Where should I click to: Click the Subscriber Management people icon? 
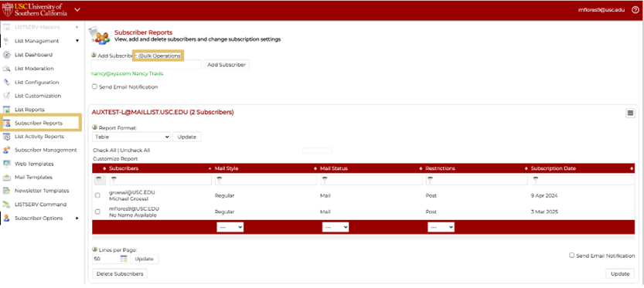[x=6, y=150]
